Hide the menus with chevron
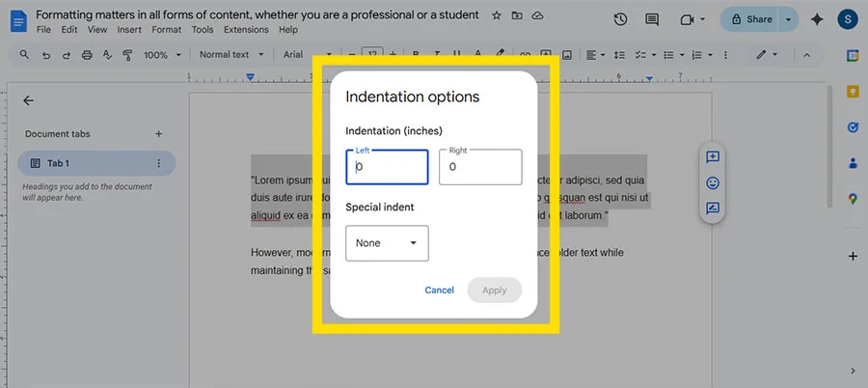Viewport: 868px width, 388px height. [x=806, y=55]
